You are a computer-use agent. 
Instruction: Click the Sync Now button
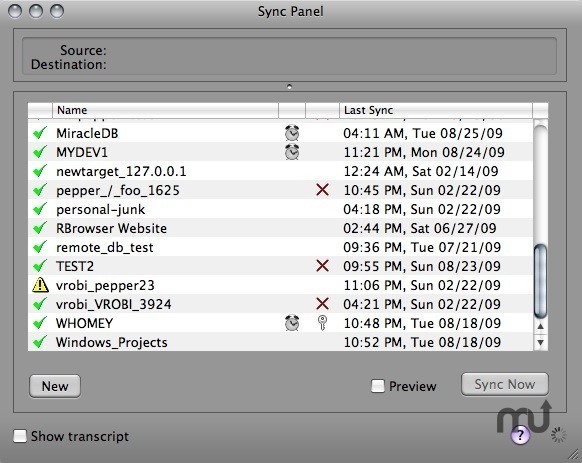click(504, 384)
